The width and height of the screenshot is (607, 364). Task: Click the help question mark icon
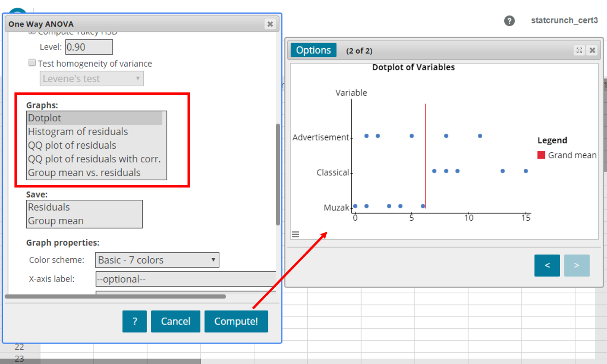click(509, 21)
